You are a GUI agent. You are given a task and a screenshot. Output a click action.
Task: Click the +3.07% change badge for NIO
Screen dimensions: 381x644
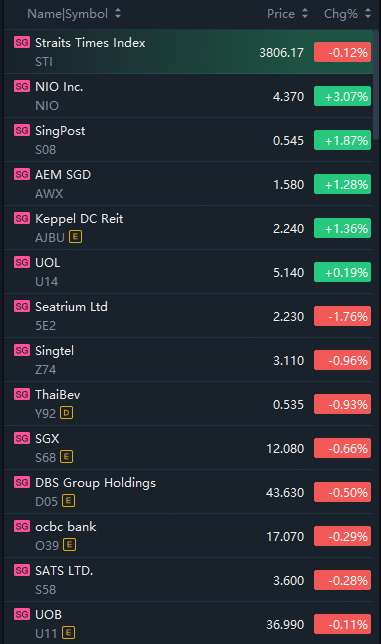pos(342,96)
